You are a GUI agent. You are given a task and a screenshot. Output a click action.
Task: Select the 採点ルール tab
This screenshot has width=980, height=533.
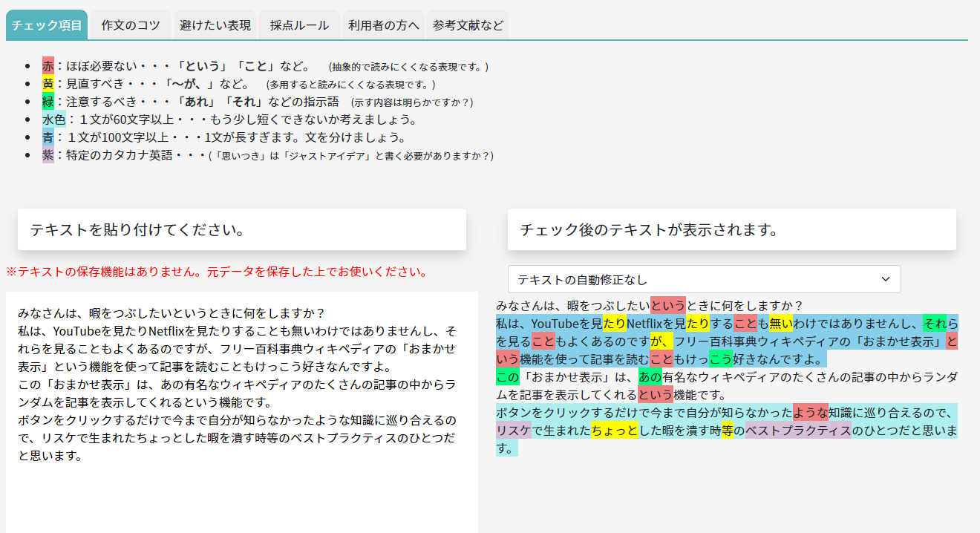pos(298,23)
